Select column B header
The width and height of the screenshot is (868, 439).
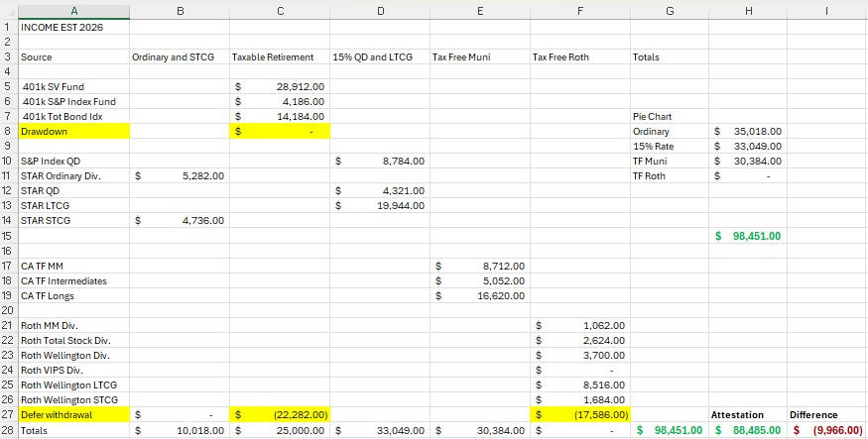click(180, 11)
